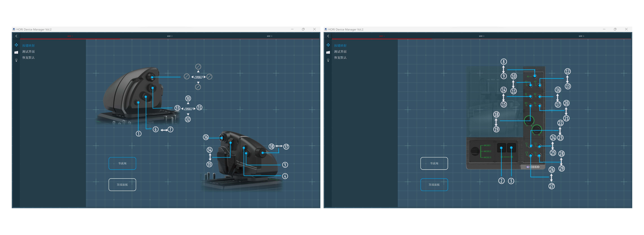Open mapping for button number 4

pos(285,176)
